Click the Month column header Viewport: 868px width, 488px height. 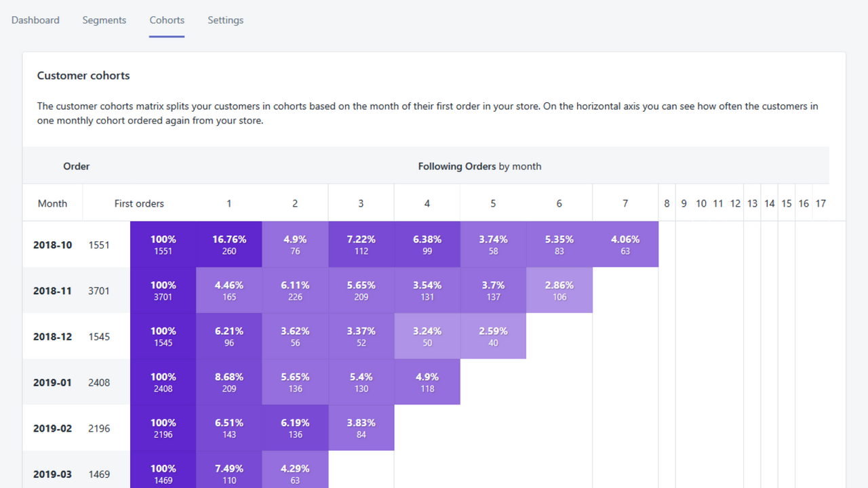point(52,203)
